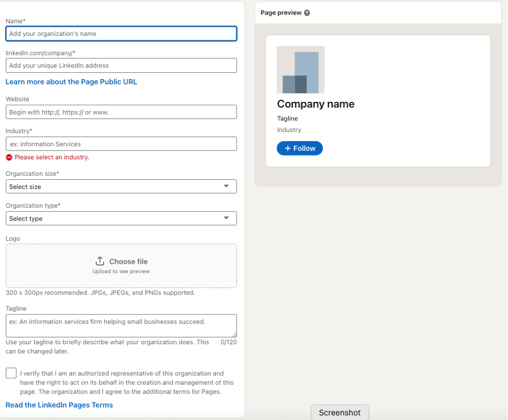
Task: Focus the organization Name input field
Action: [x=121, y=34]
